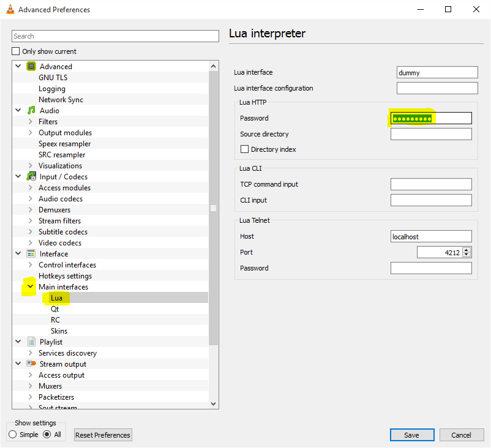The image size is (491, 448).
Task: Click the Input / Codecs icon
Action: [x=31, y=176]
